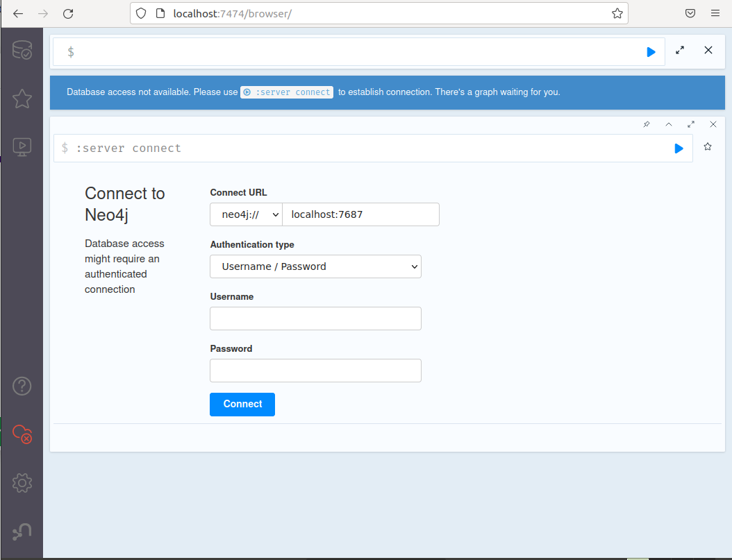The height and width of the screenshot is (560, 732).
Task: Click the "Connect to Neo4j" heading
Action: [124, 204]
